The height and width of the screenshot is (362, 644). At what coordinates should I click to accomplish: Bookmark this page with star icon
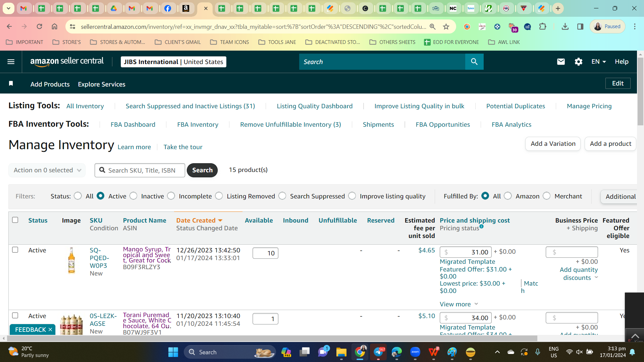pyautogui.click(x=446, y=26)
